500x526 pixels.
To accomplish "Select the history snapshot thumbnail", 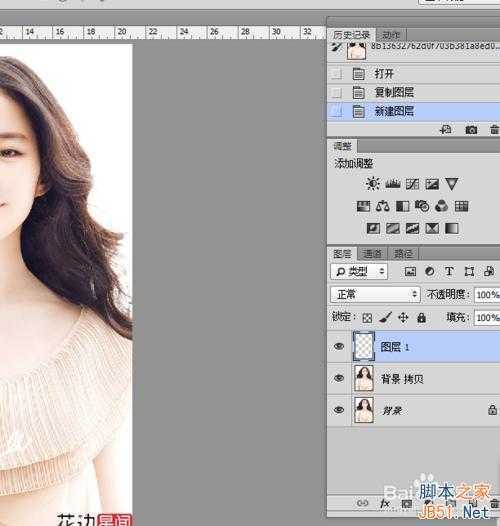I will tap(356, 51).
